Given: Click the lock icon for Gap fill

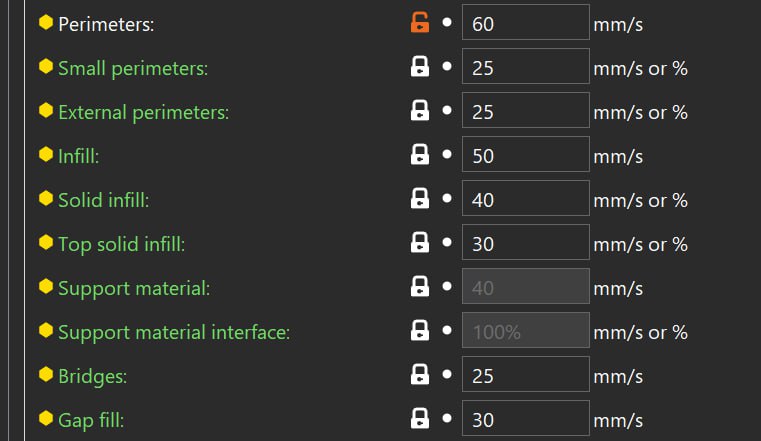Looking at the screenshot, I should click(x=420, y=418).
